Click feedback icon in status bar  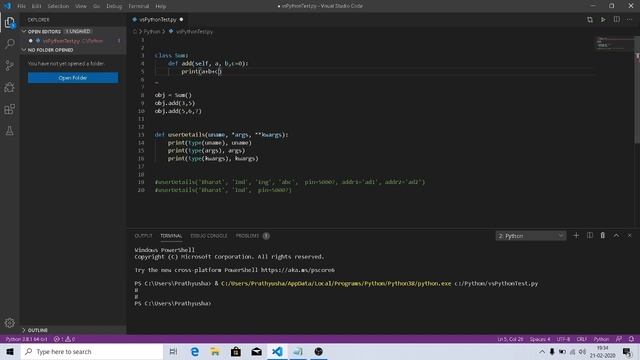click(x=619, y=339)
